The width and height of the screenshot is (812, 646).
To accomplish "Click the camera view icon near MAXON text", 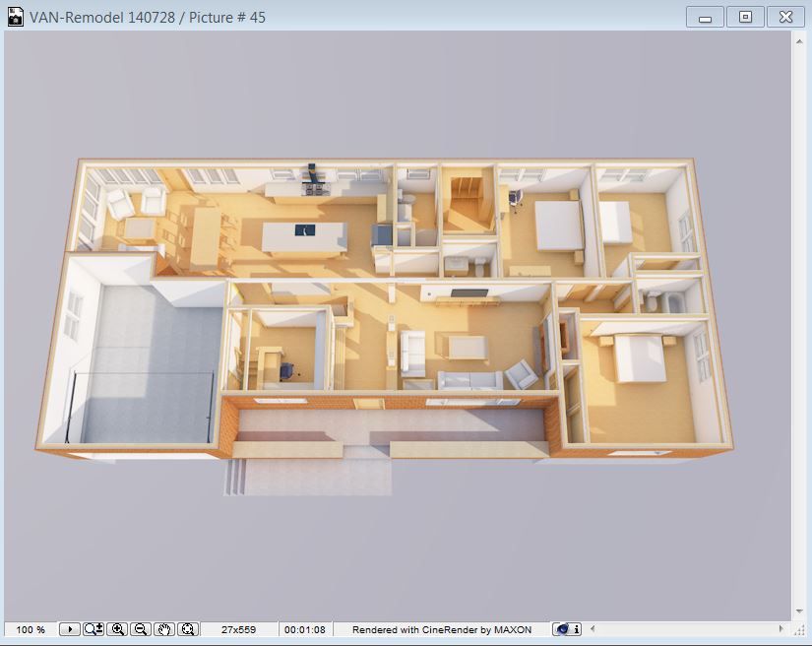I will (561, 628).
